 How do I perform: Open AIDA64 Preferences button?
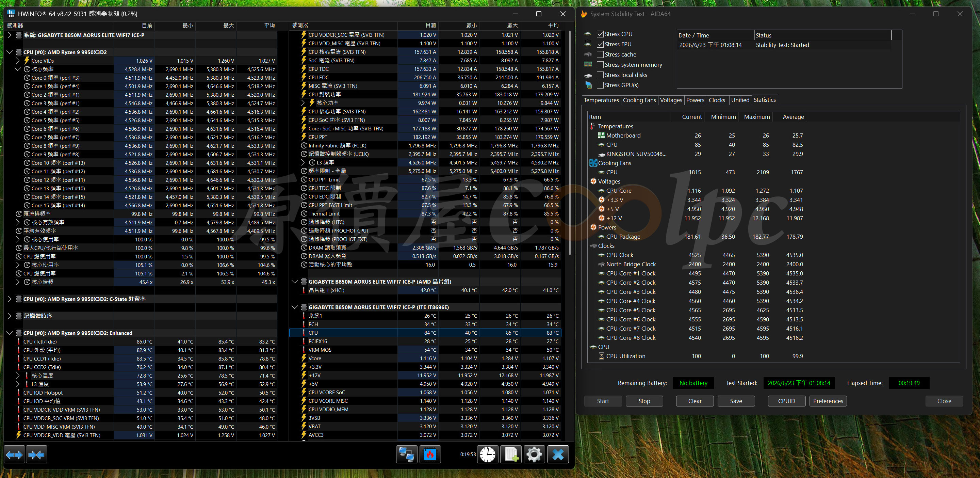(828, 401)
